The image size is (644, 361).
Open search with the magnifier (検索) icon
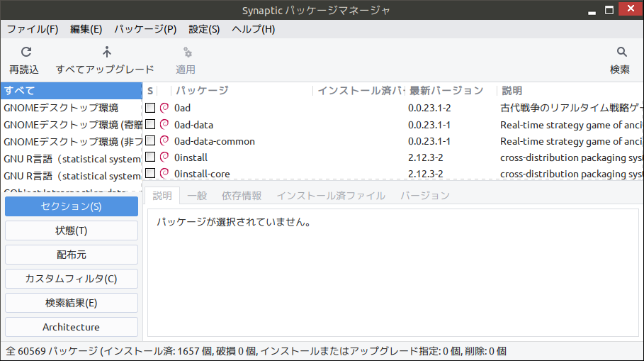tap(622, 52)
